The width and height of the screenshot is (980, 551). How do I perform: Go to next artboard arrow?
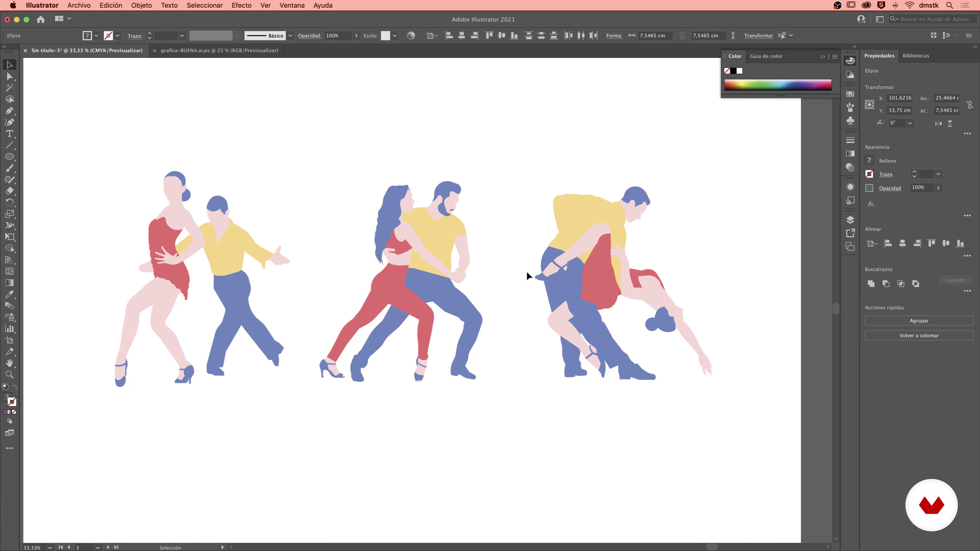(x=108, y=548)
